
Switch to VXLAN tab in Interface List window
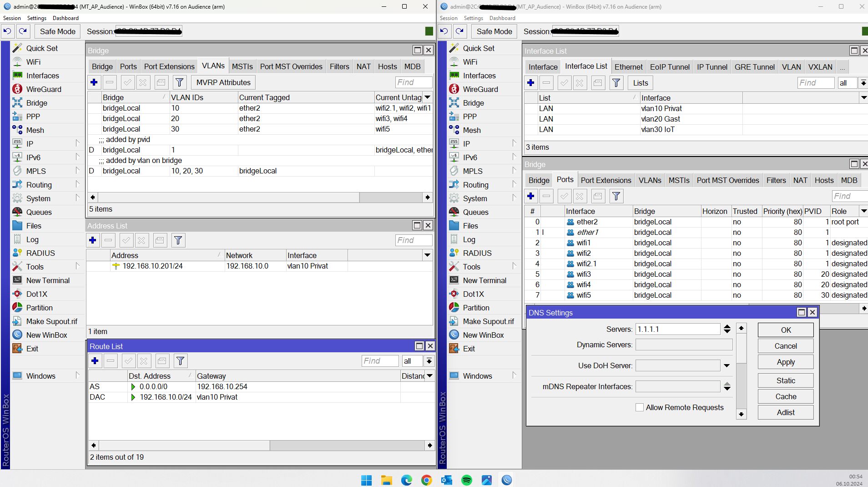point(820,67)
